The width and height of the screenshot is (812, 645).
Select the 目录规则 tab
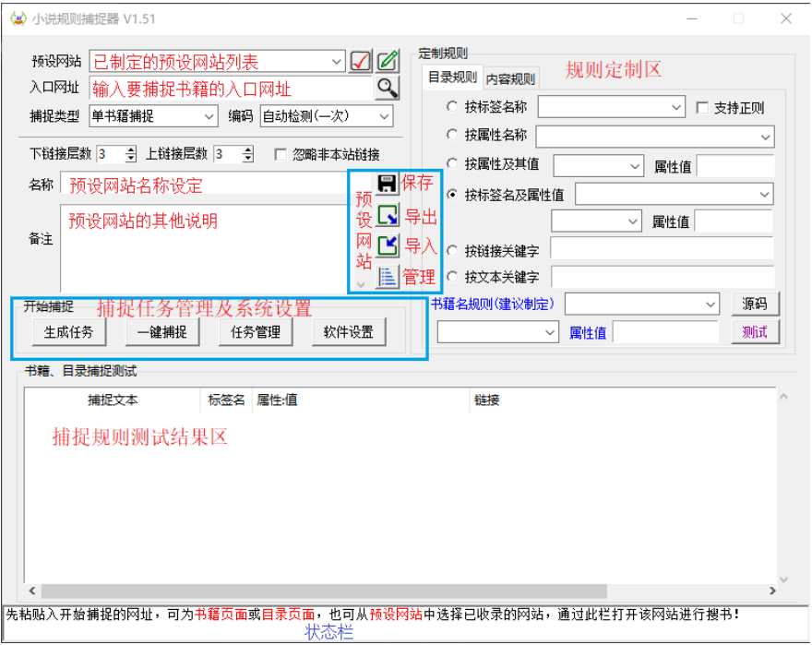pyautogui.click(x=452, y=78)
